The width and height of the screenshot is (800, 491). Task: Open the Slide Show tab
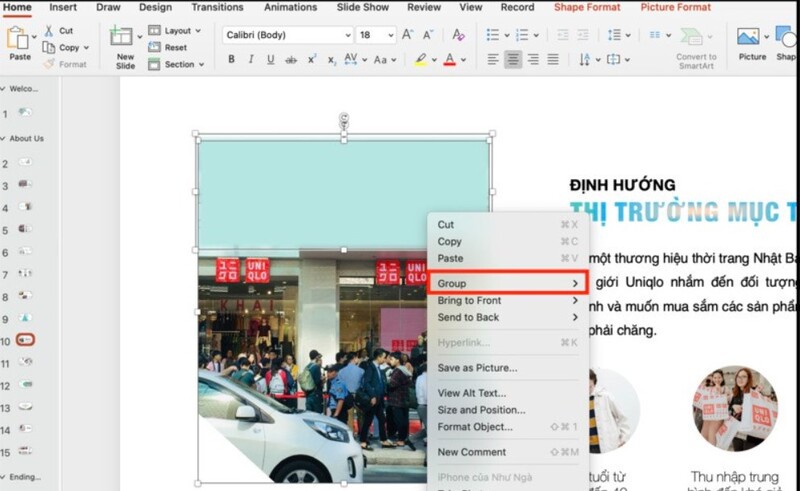(363, 7)
